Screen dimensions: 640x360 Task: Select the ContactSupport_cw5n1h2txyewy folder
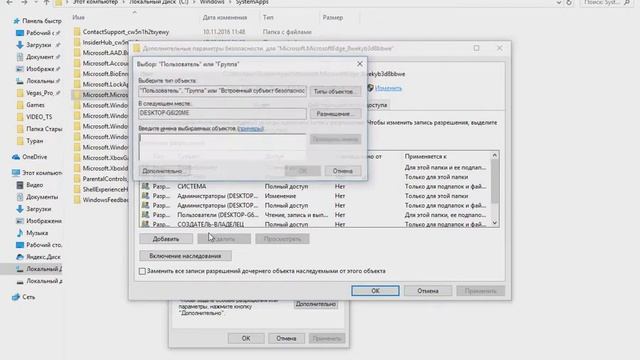point(126,32)
